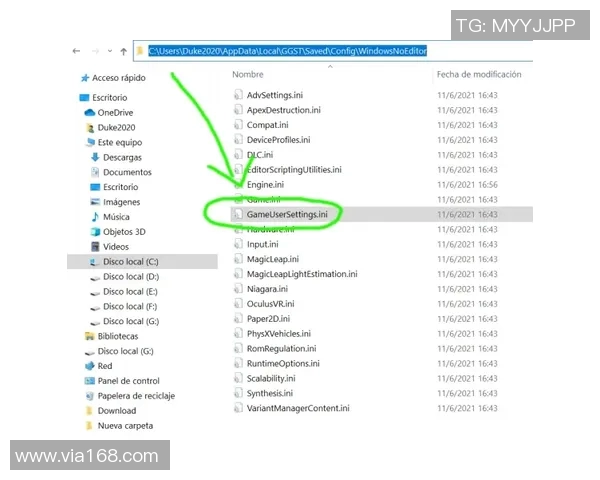The height and width of the screenshot is (480, 600).
Task: Click the OneDrive cloud icon
Action: pyautogui.click(x=90, y=113)
